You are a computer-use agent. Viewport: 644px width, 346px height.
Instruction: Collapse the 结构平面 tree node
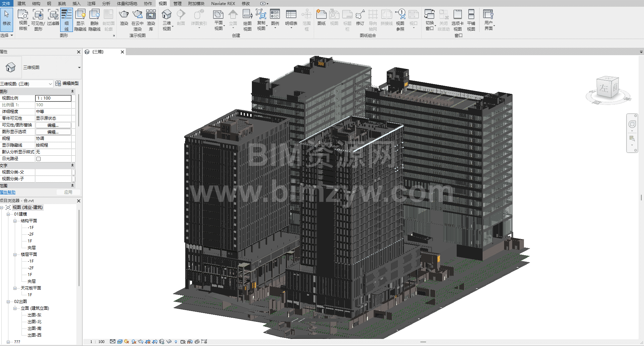click(15, 221)
